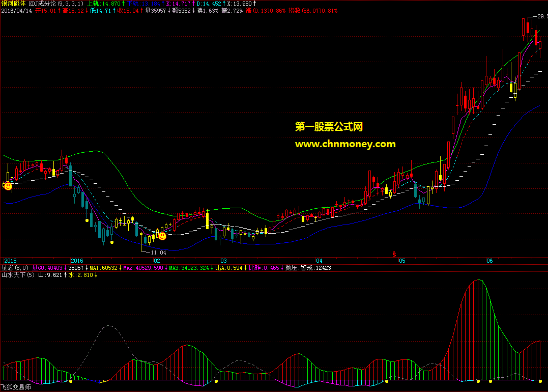
Task: Click the K:14.717 value
Action: pyautogui.click(x=178, y=4)
